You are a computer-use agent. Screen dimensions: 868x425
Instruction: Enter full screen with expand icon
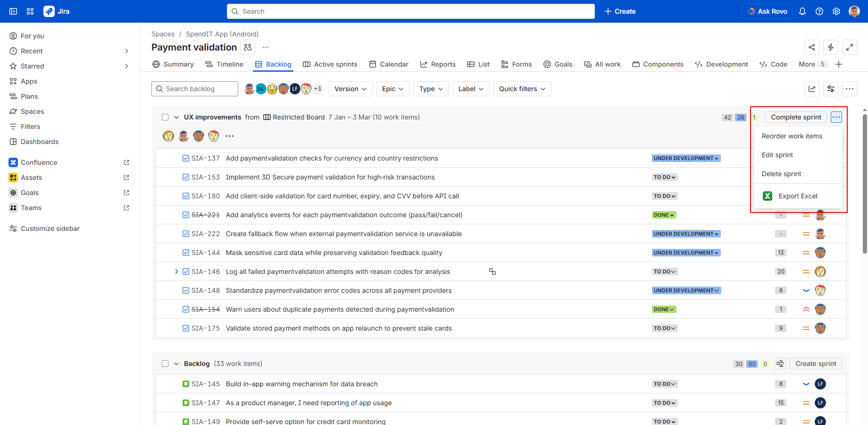click(x=850, y=47)
